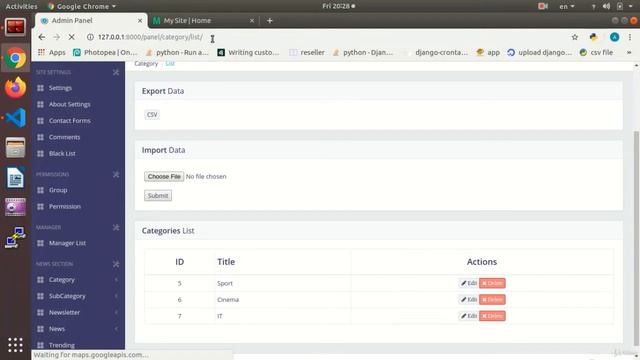
Task: Stop loading the page
Action: click(71, 37)
